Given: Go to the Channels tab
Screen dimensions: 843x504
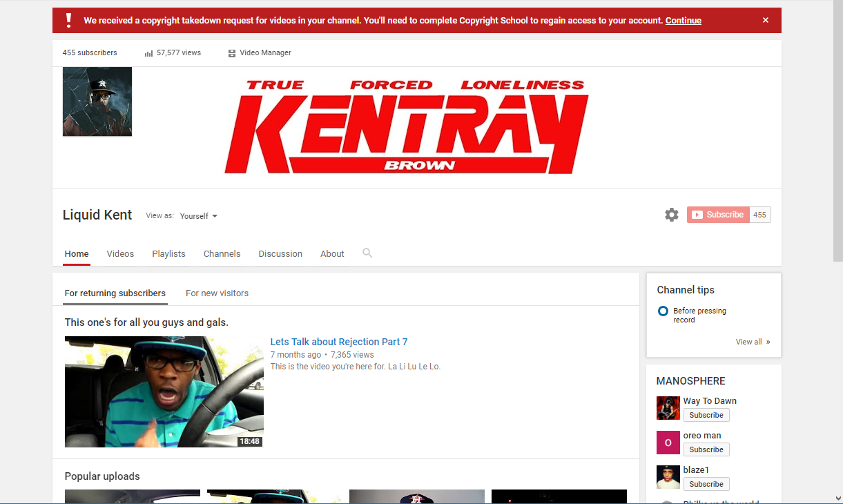Looking at the screenshot, I should click(x=222, y=254).
